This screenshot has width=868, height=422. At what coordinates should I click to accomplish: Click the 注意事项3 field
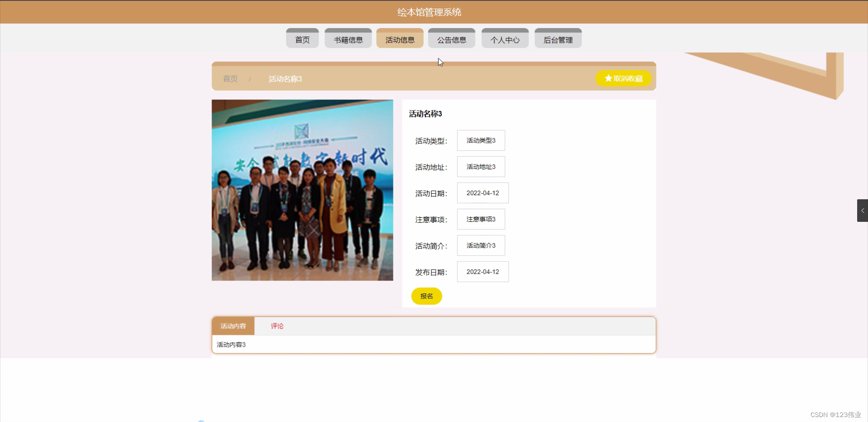click(x=481, y=219)
